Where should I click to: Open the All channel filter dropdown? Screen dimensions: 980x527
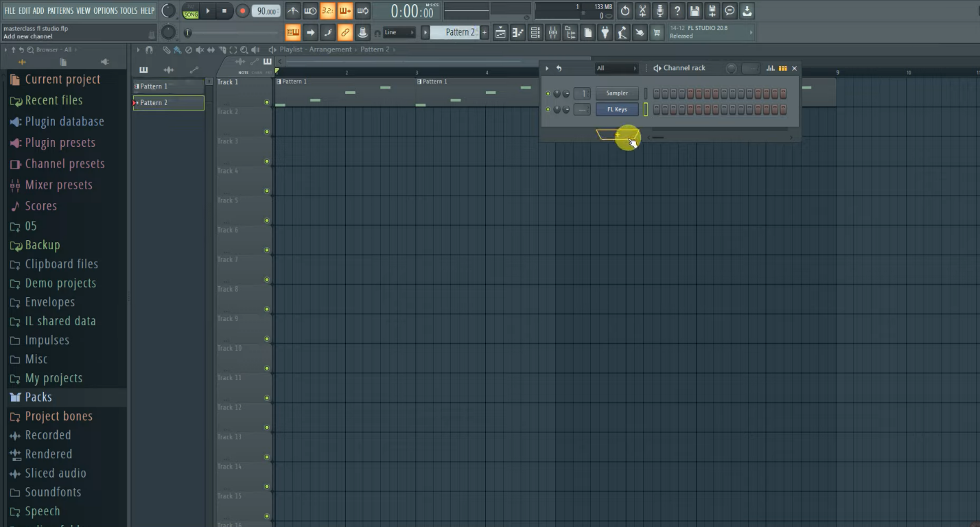pyautogui.click(x=616, y=68)
